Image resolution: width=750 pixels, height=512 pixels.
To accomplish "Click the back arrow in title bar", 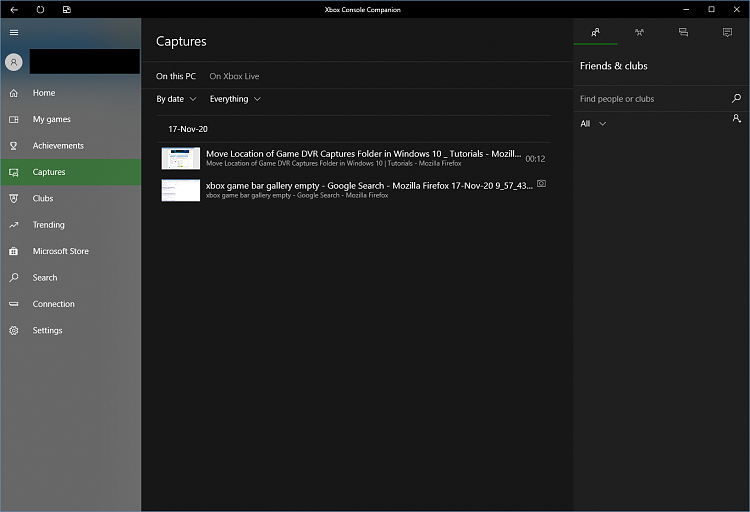I will [x=14, y=10].
